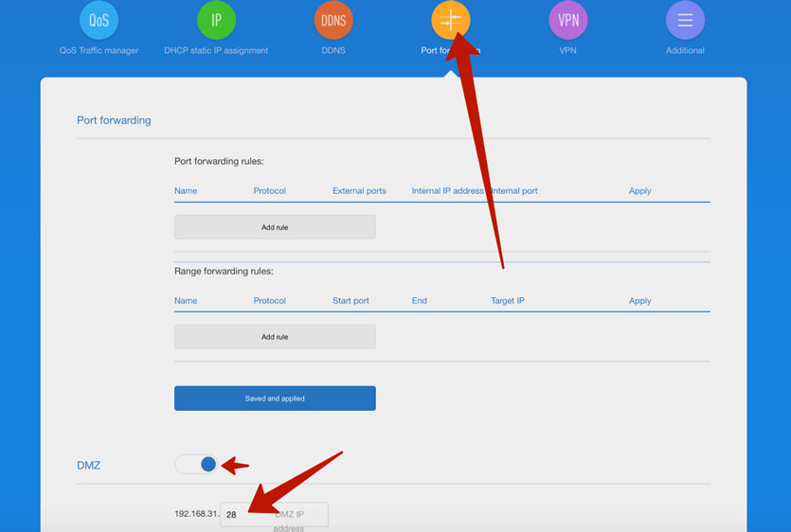Image resolution: width=791 pixels, height=532 pixels.
Task: Click the Internal IP address column header
Action: coord(447,190)
